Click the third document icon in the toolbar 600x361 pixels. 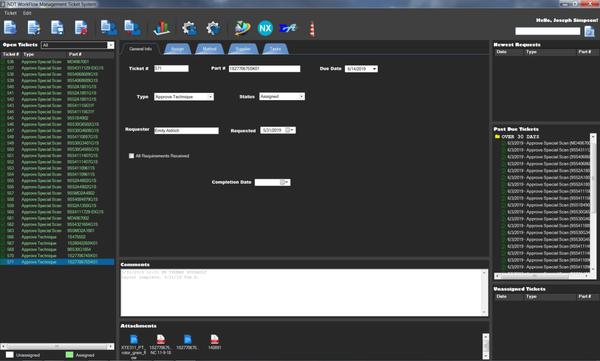57,28
